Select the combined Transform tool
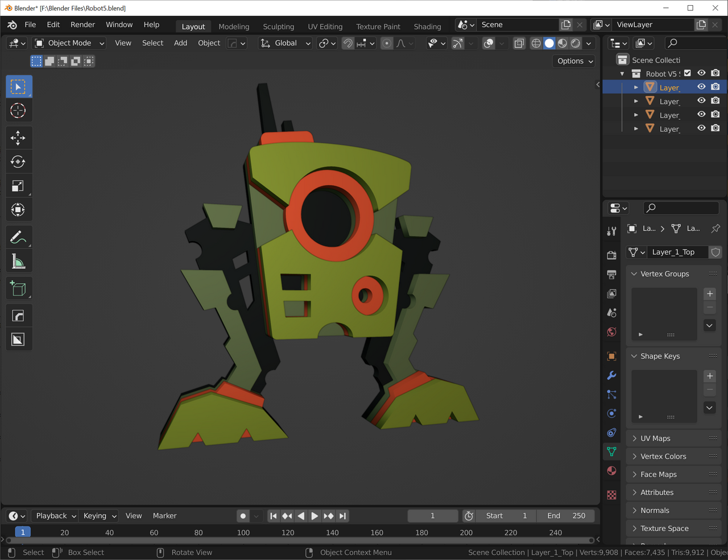The height and width of the screenshot is (560, 728). [18, 209]
